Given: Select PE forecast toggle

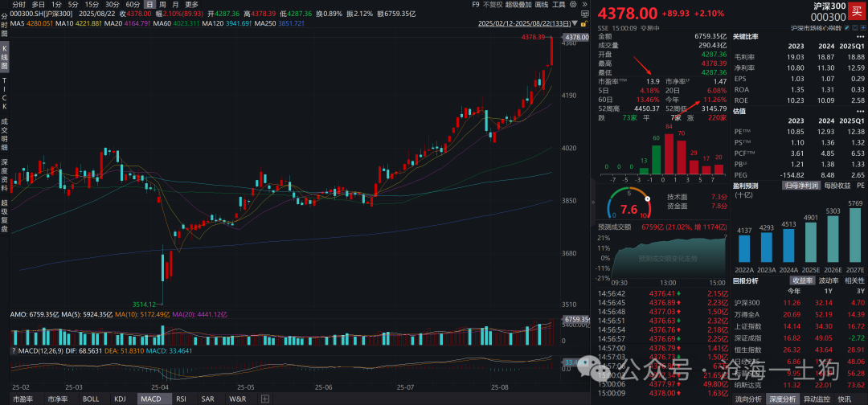Looking at the screenshot, I should (860, 186).
